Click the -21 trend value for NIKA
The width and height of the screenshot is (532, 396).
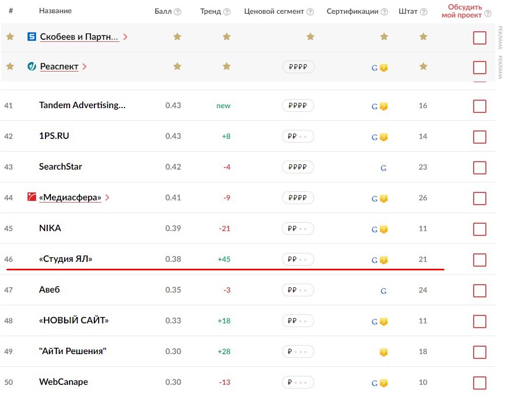pos(224,228)
